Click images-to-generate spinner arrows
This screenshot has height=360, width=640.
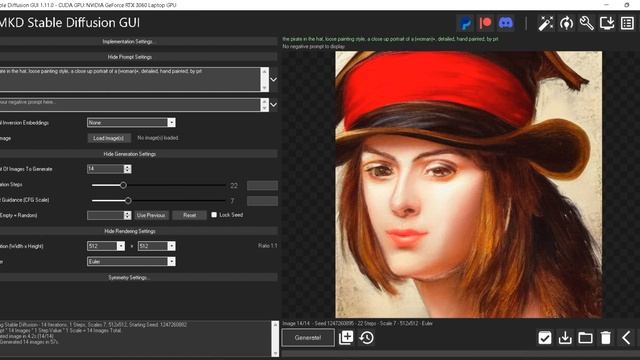[x=127, y=169]
